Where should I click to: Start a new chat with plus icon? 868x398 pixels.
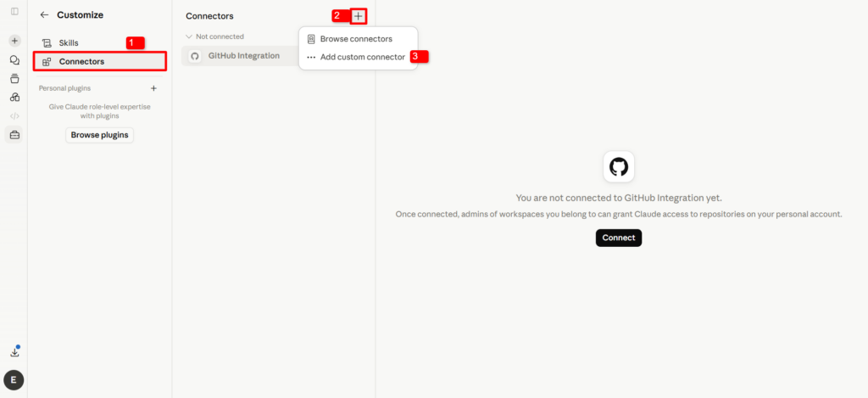[x=14, y=41]
